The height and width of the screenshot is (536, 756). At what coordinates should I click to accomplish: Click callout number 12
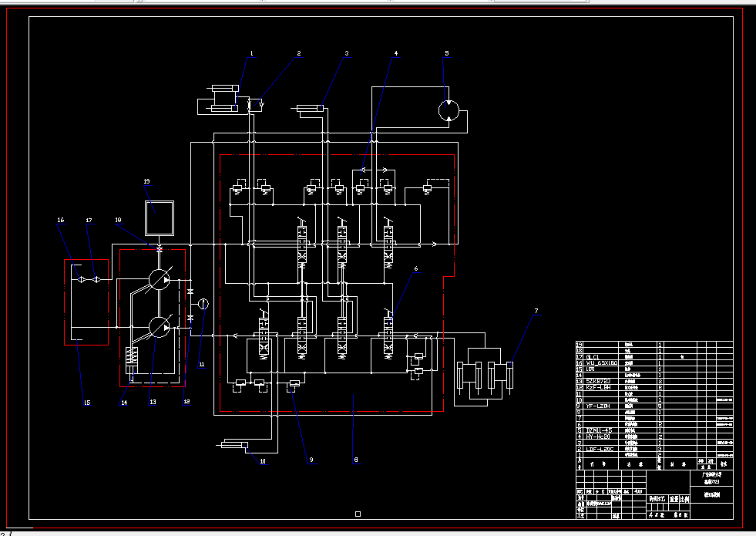coord(187,401)
